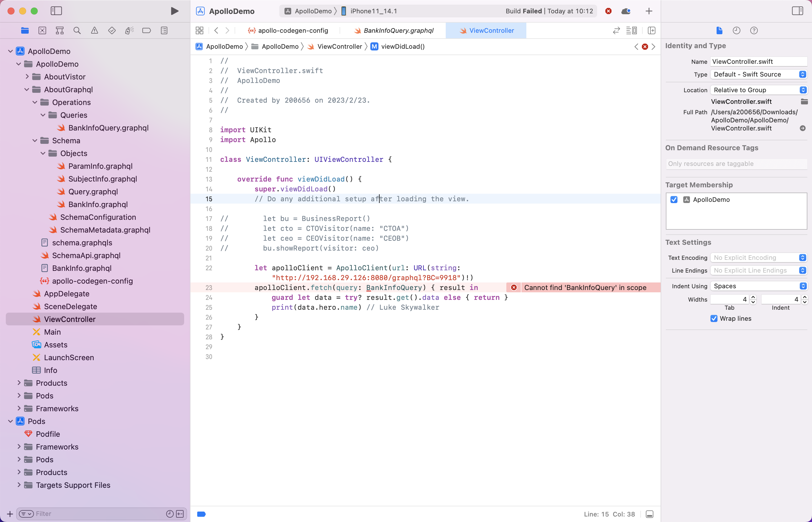Click the inline BankInfoQuery error message
The image size is (812, 522).
coord(585,287)
